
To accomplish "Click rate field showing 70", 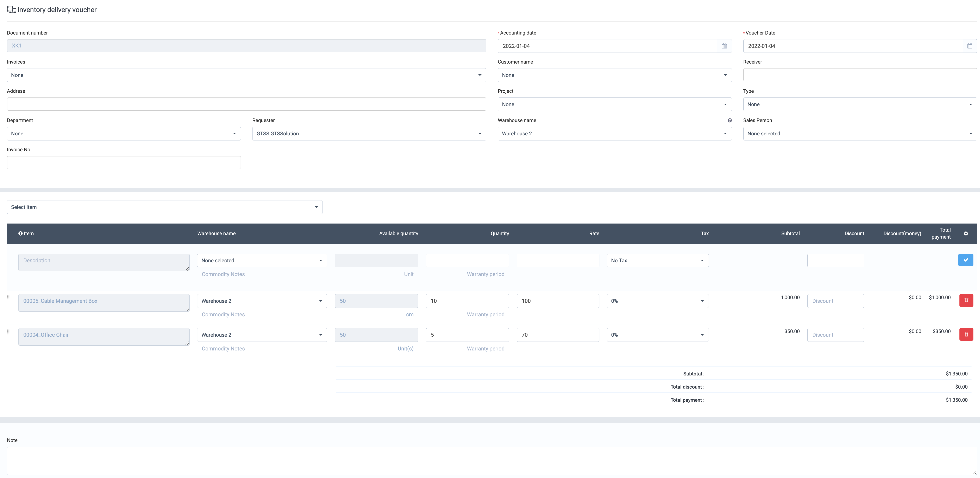I will point(558,335).
